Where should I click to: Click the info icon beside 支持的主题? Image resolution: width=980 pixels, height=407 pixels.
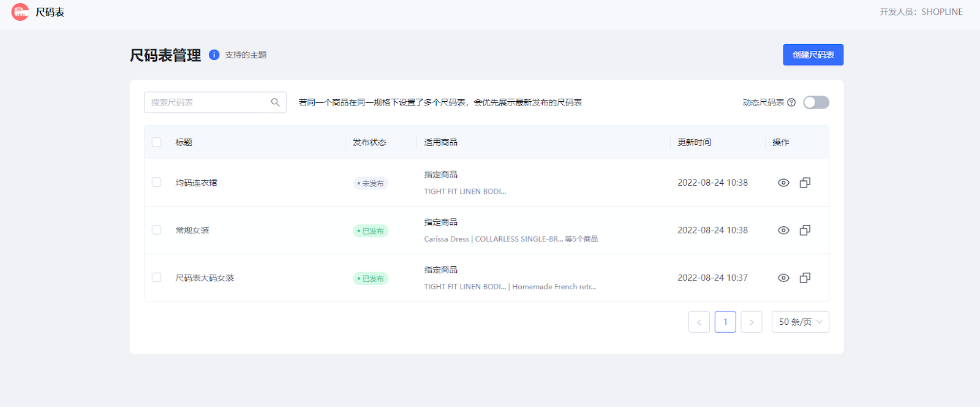pyautogui.click(x=214, y=55)
